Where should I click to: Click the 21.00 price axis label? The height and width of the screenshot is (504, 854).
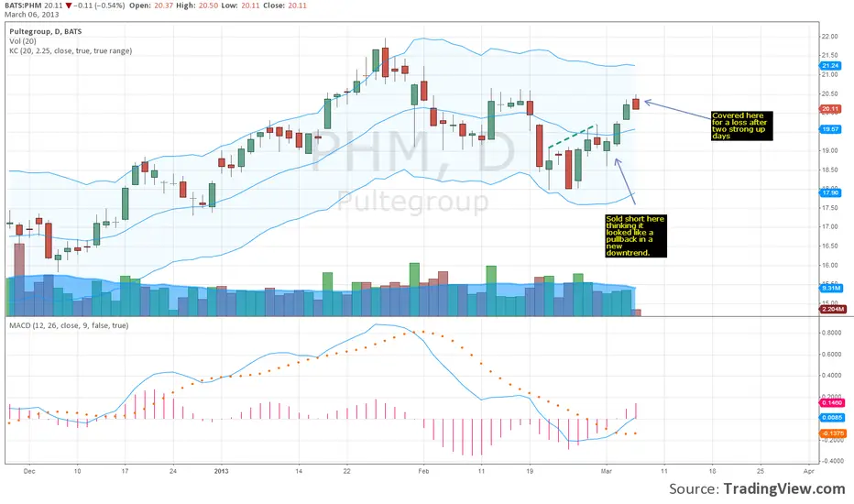point(830,74)
